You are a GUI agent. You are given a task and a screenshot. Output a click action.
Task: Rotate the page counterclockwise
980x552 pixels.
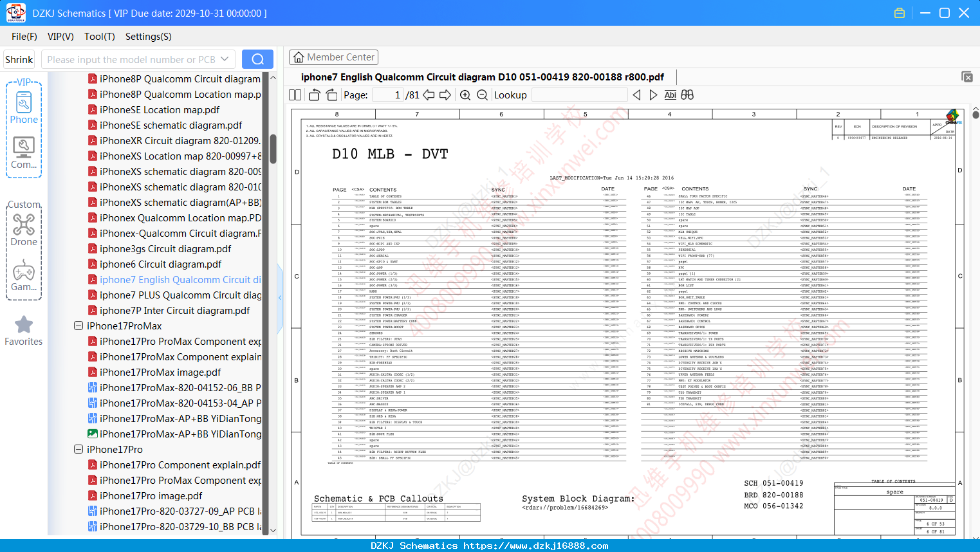pos(315,95)
